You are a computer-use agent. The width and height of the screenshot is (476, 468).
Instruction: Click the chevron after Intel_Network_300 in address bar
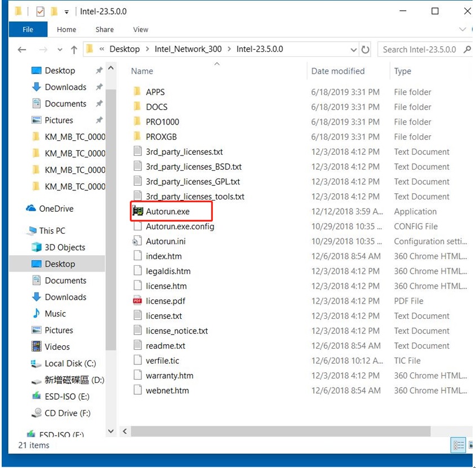tap(229, 49)
